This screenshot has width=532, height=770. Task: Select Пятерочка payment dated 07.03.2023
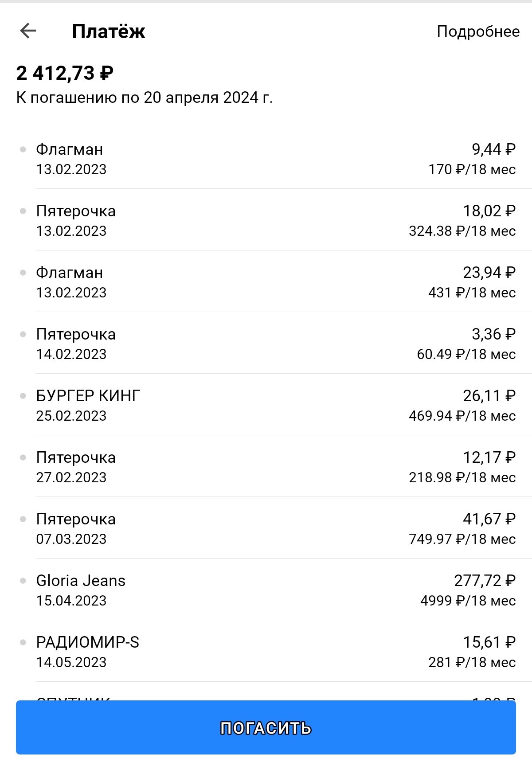(266, 528)
